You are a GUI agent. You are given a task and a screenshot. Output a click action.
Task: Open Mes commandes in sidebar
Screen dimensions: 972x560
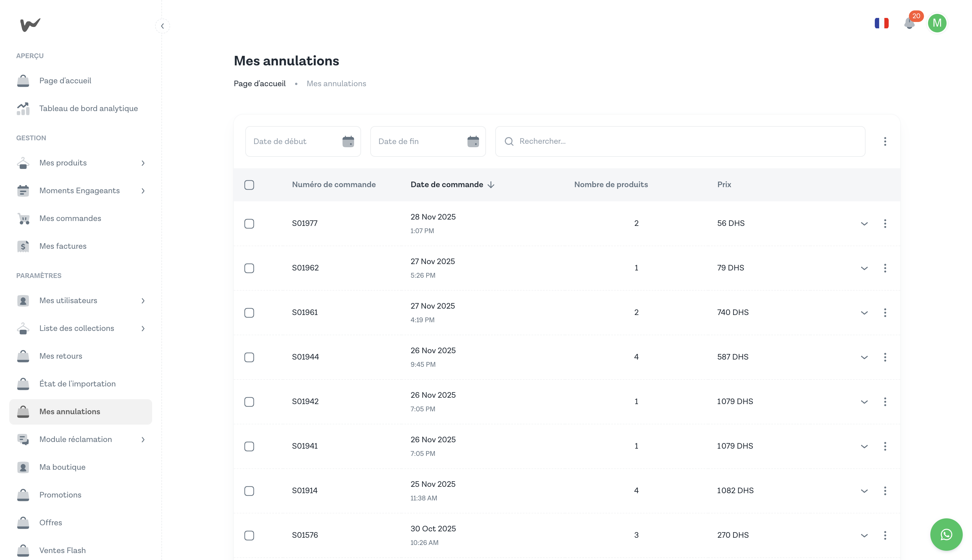70,218
